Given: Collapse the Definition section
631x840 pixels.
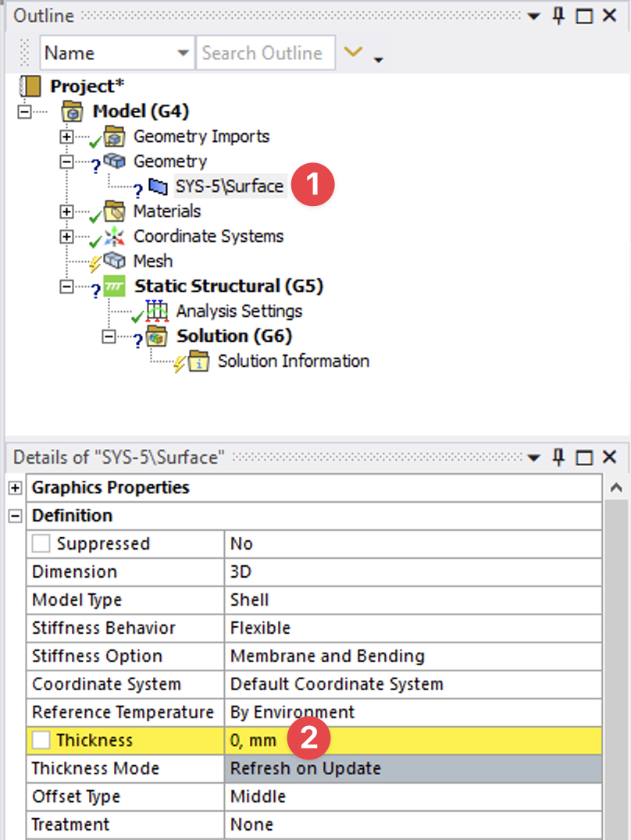Looking at the screenshot, I should click(x=14, y=516).
